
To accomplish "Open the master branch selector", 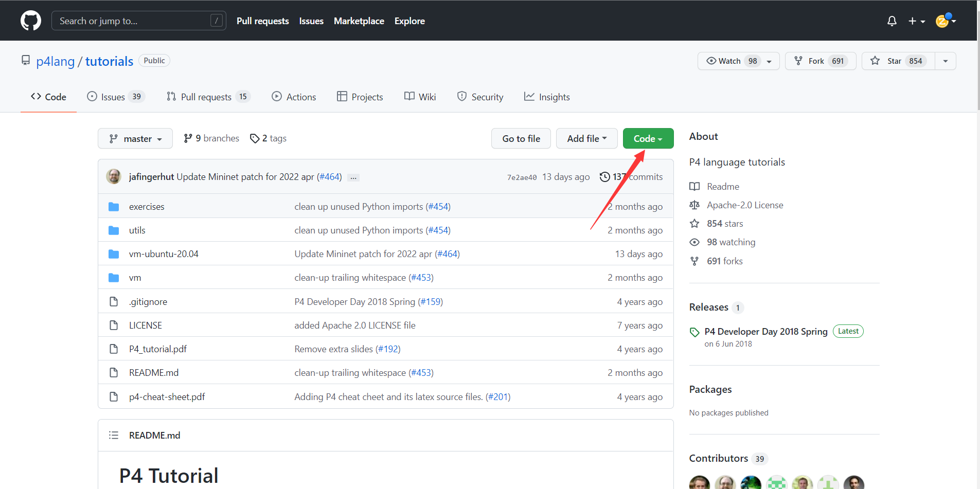I will tap(135, 139).
